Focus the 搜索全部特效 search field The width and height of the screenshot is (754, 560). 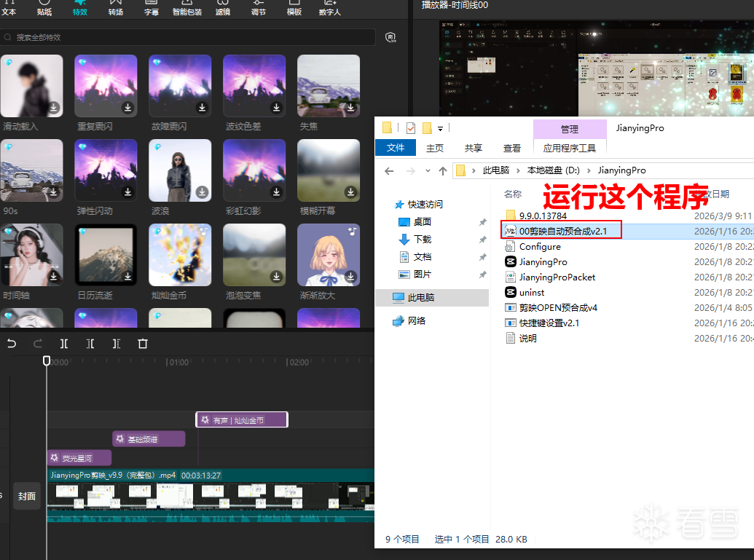(189, 37)
